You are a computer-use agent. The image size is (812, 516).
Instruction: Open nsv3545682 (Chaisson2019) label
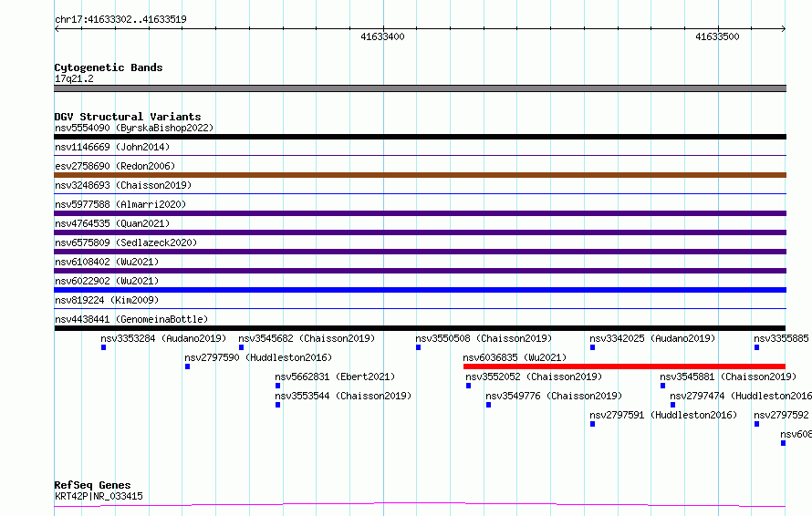[307, 338]
